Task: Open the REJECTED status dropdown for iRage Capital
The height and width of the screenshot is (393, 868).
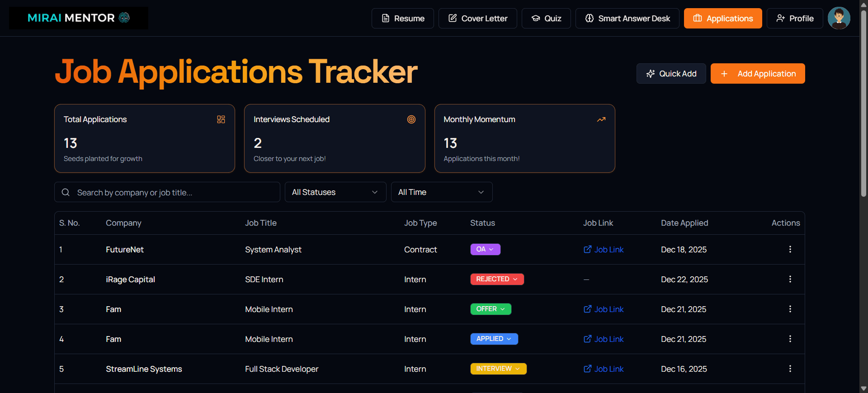Action: pyautogui.click(x=497, y=279)
